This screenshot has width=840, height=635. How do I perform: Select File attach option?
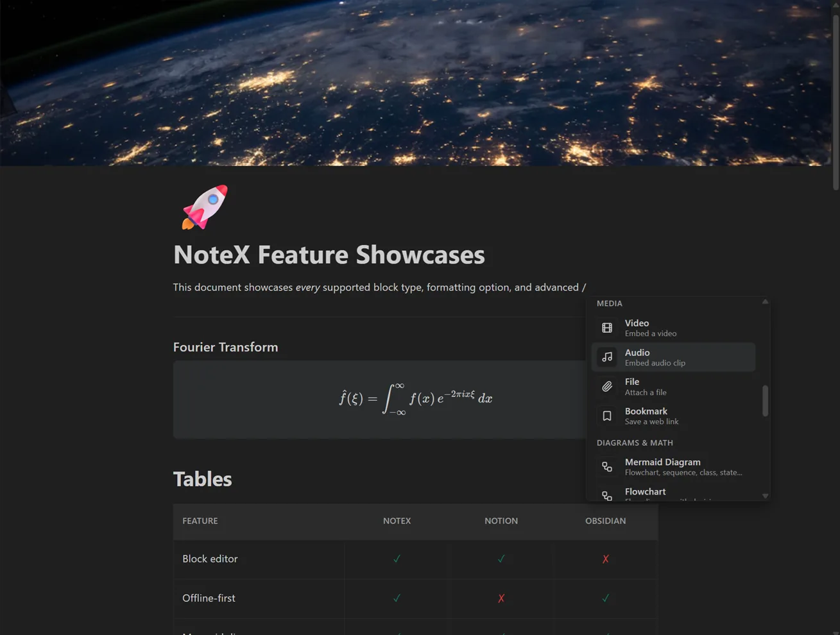pyautogui.click(x=673, y=387)
